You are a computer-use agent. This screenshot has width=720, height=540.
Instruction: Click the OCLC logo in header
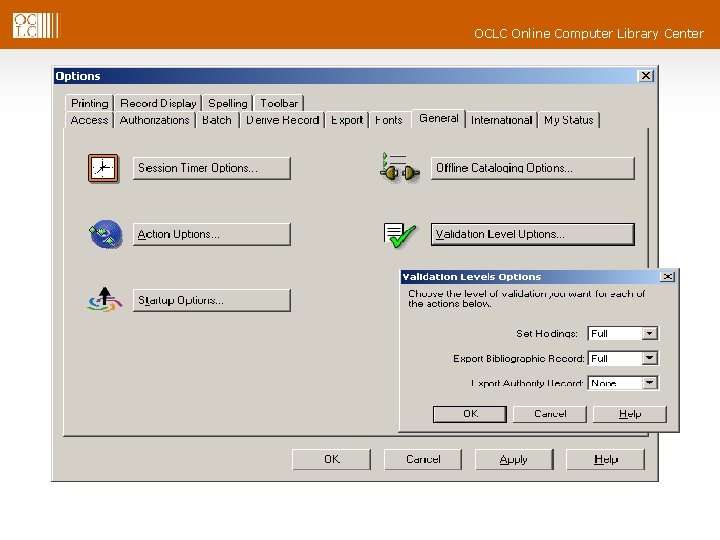pyautogui.click(x=35, y=25)
